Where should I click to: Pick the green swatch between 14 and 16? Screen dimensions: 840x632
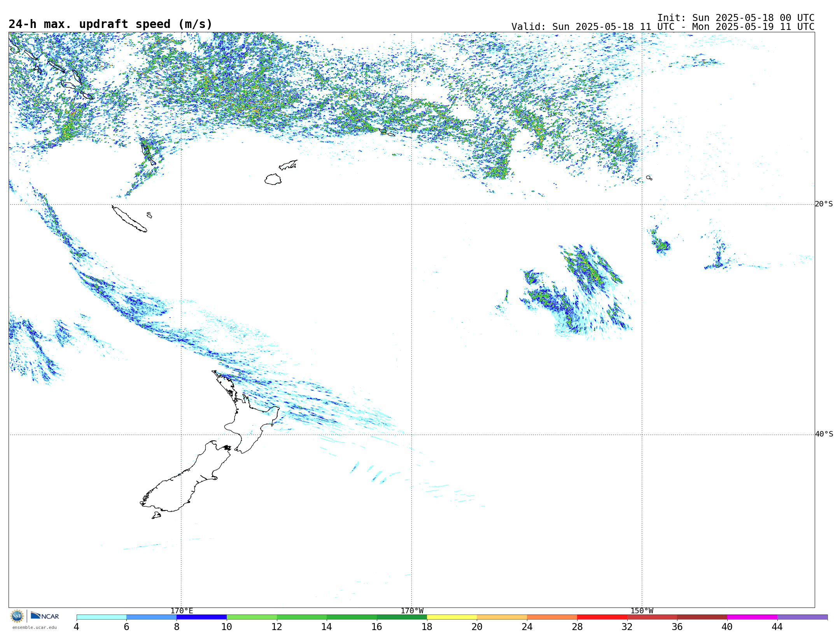point(352,617)
